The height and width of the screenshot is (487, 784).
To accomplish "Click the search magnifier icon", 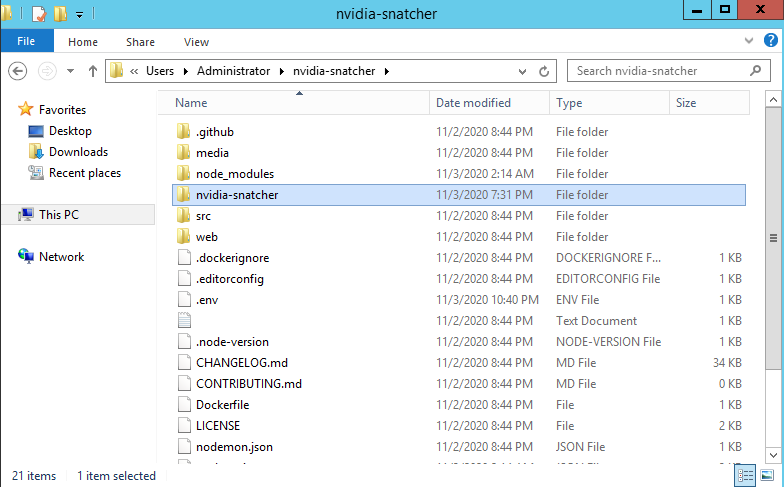I will (756, 70).
